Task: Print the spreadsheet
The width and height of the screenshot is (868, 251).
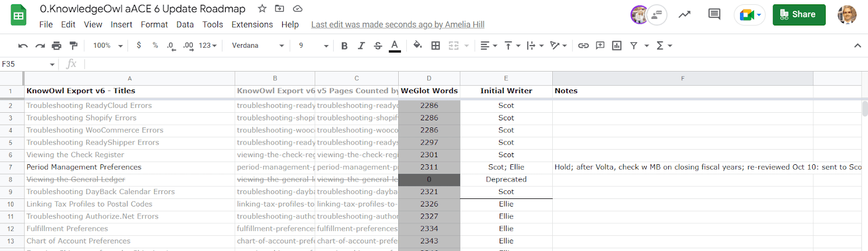Action: (x=56, y=46)
